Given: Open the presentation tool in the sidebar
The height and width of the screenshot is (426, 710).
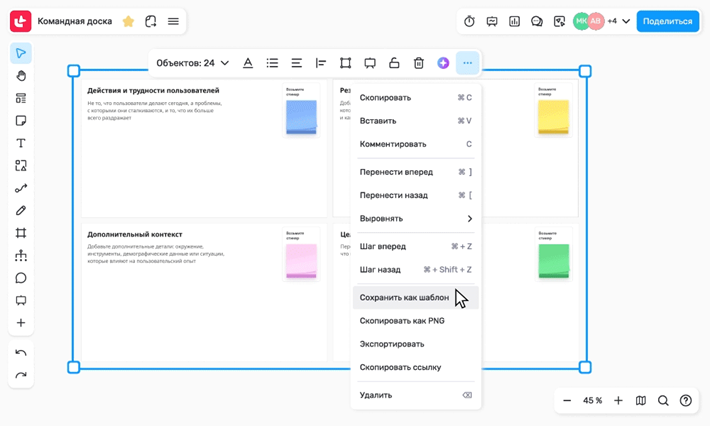Looking at the screenshot, I should 21,301.
